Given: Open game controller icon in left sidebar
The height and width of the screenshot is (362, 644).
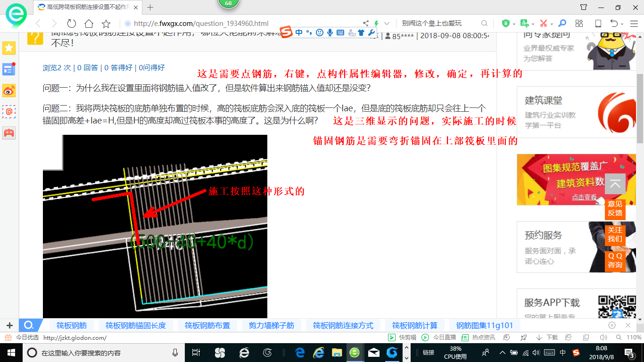Looking at the screenshot, I should point(9,133).
